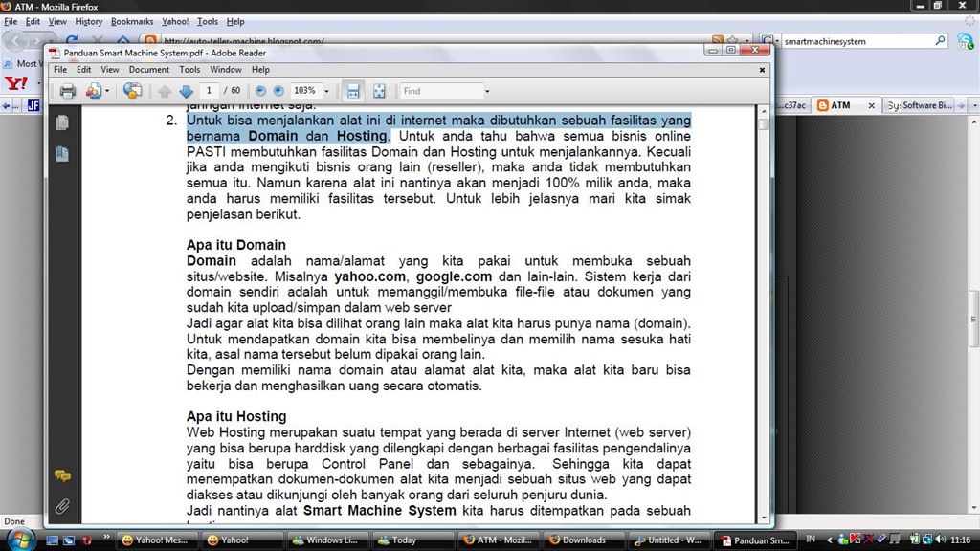Open the email tool dropdown arrow
The height and width of the screenshot is (551, 980).
point(107,91)
